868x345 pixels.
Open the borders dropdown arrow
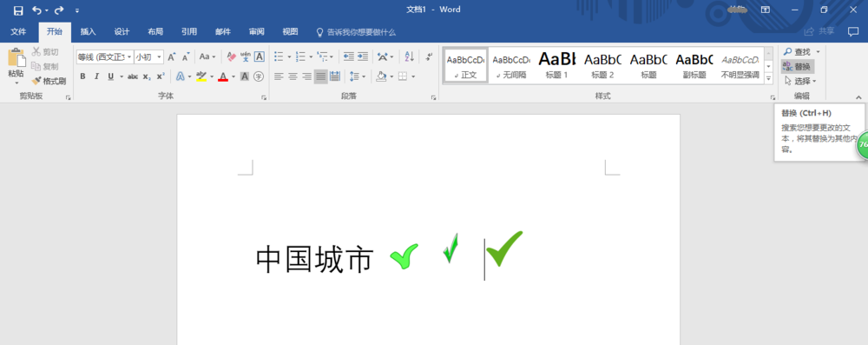pyautogui.click(x=413, y=76)
